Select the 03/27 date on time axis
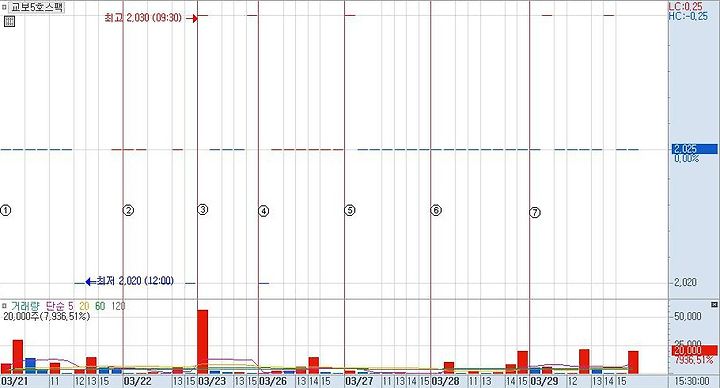720x388 pixels. click(x=359, y=382)
